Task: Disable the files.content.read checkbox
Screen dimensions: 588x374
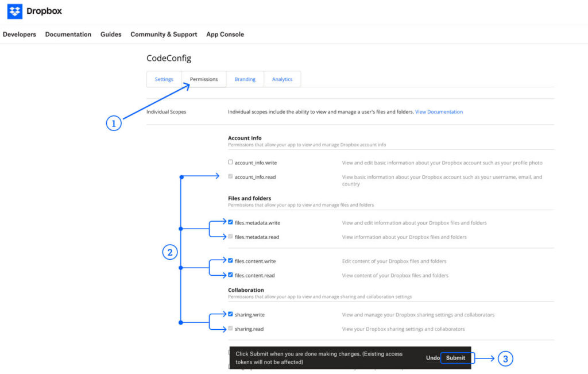Action: pos(230,275)
